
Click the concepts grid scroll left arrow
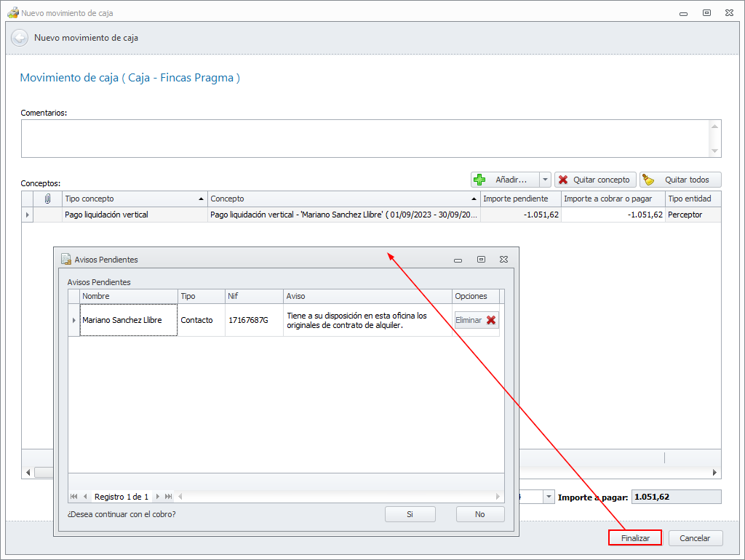[28, 472]
